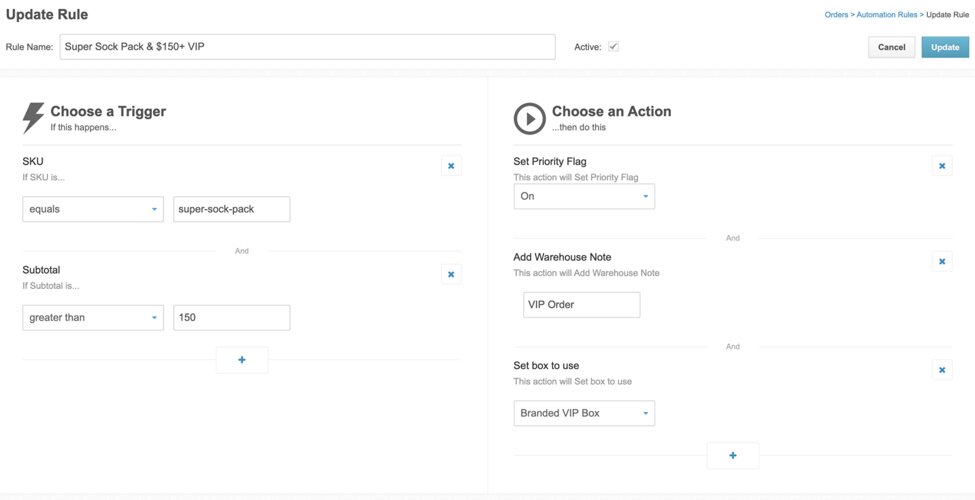
Task: Add a new trigger with plus button
Action: point(242,360)
